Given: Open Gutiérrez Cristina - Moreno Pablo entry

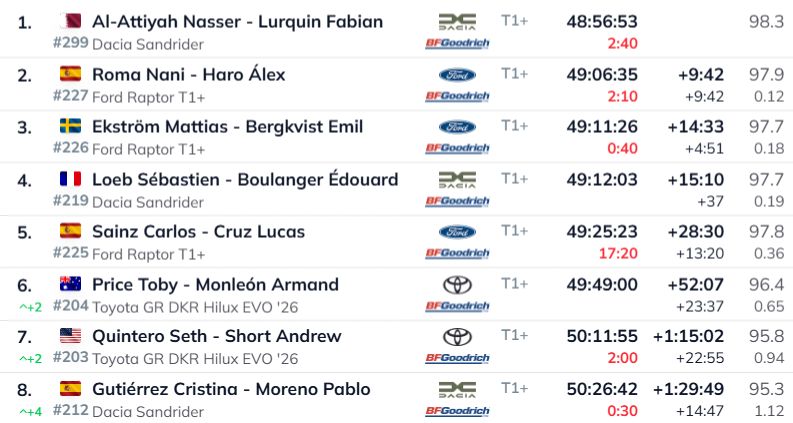Looking at the screenshot, I should 231,389.
